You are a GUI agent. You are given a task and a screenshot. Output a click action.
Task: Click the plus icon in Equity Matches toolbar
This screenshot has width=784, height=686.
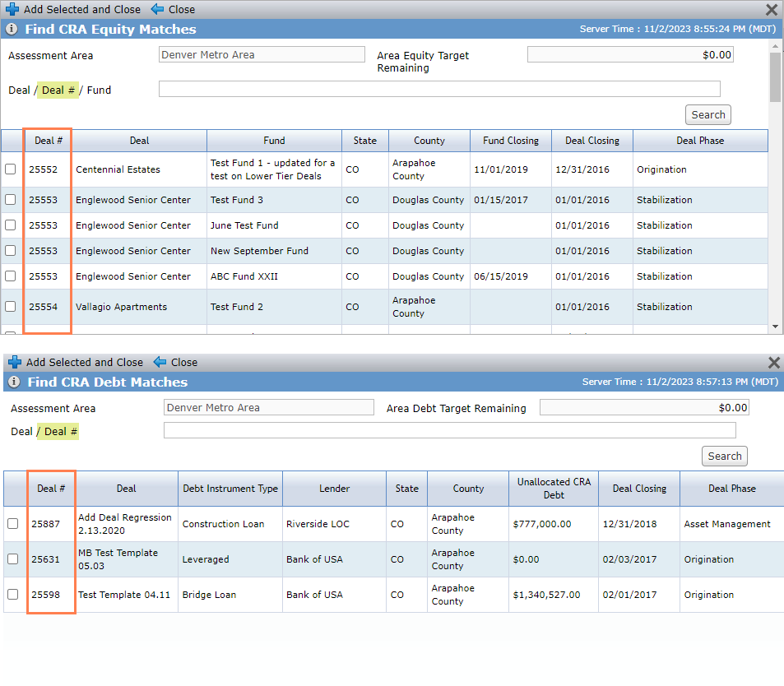point(12,9)
